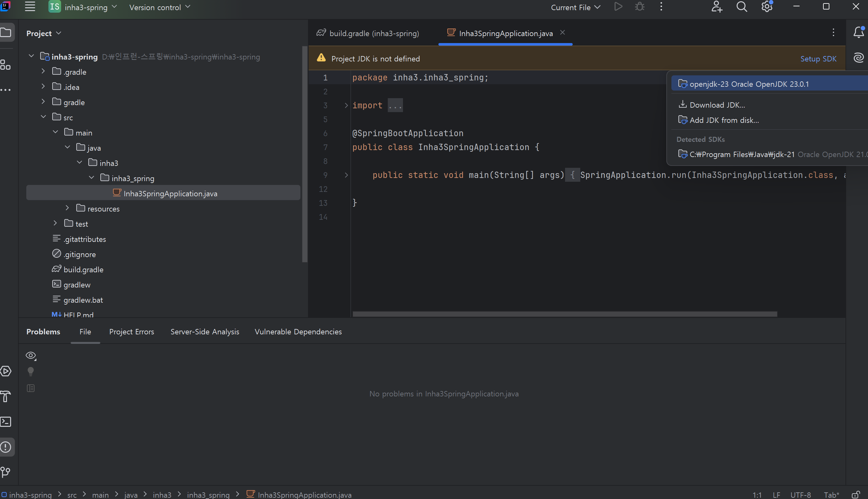Show more tool windows ellipsis
Image resolution: width=868 pixels, height=499 pixels.
tap(5, 90)
